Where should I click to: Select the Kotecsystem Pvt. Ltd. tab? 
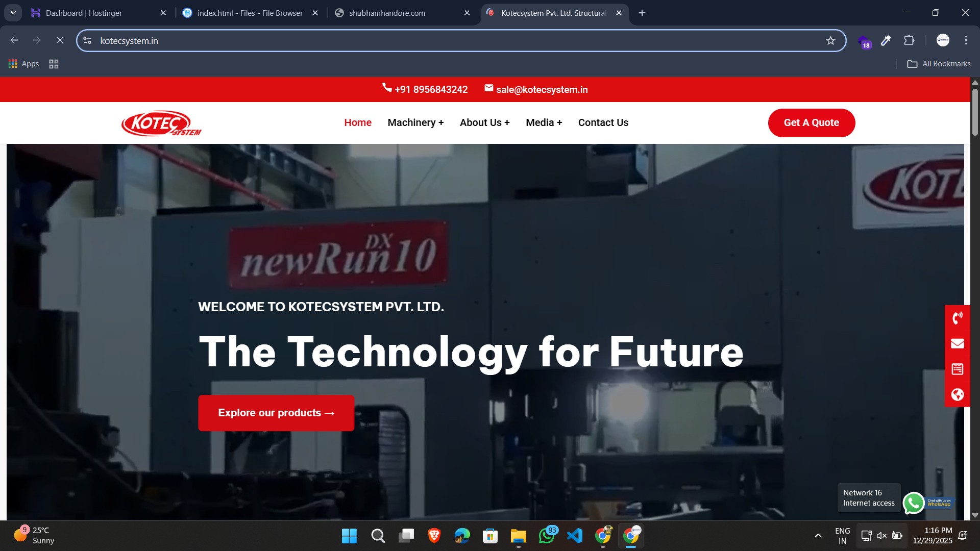point(554,13)
